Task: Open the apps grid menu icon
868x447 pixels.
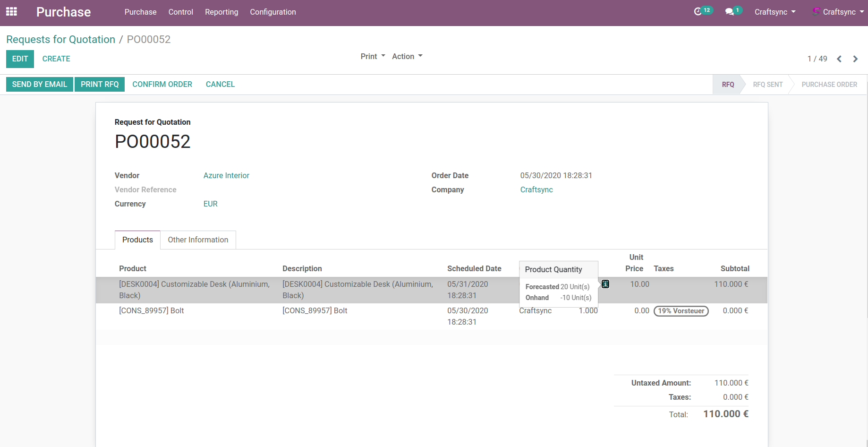Action: pos(11,12)
